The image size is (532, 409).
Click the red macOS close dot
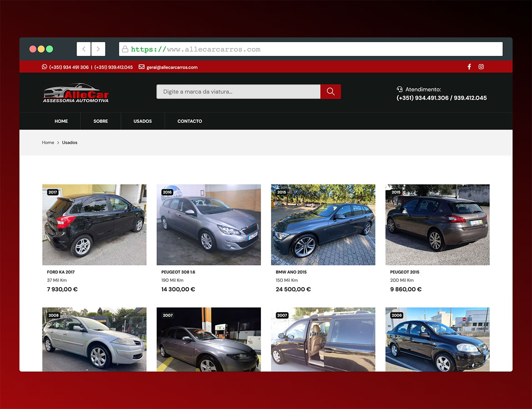click(x=33, y=49)
